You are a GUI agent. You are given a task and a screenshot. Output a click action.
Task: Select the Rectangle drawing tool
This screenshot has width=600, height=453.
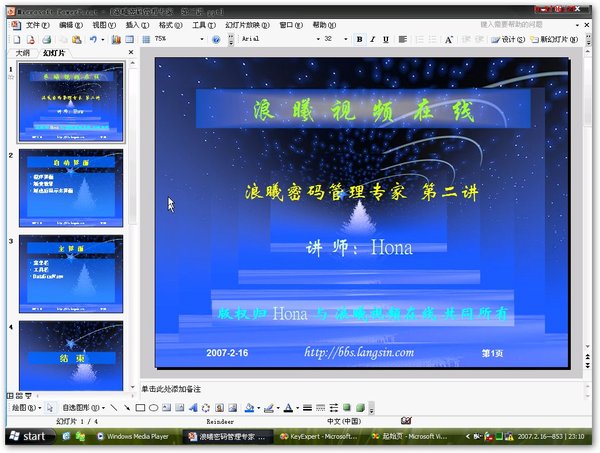pos(140,408)
